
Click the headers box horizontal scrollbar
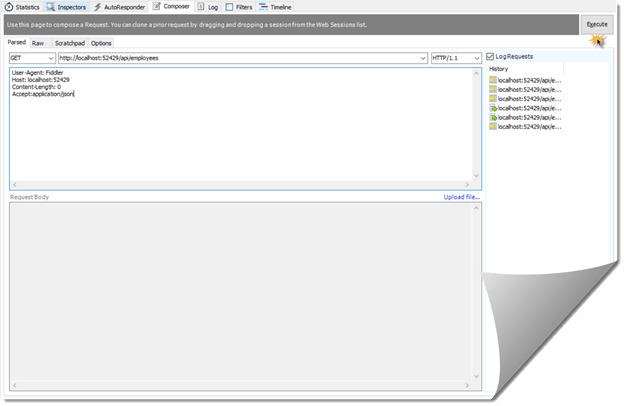coord(241,185)
